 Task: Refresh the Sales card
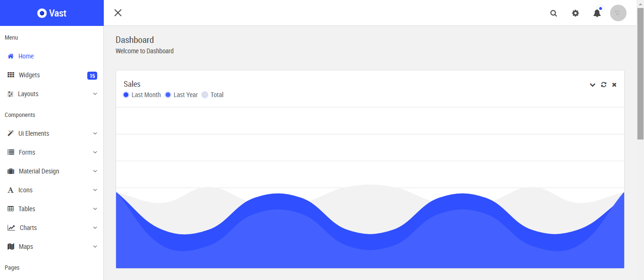point(603,85)
